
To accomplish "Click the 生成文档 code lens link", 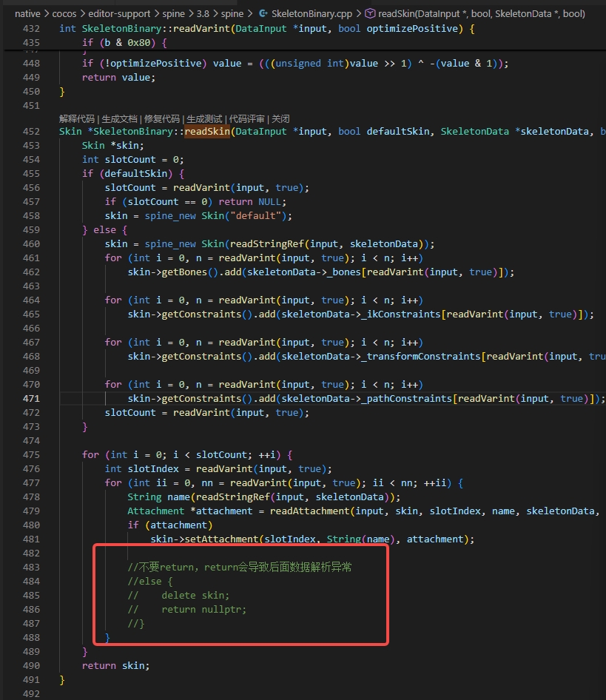I will (119, 118).
